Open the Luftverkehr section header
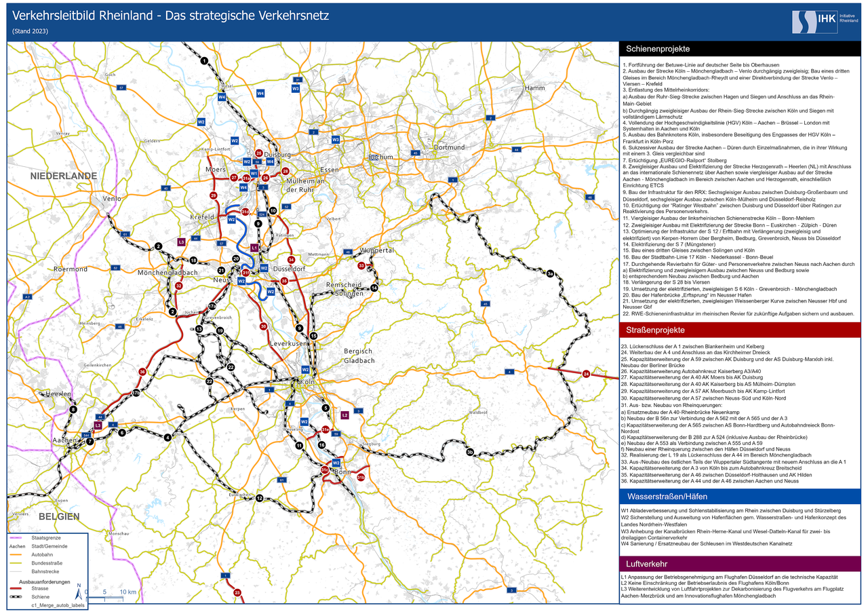 coord(740,563)
